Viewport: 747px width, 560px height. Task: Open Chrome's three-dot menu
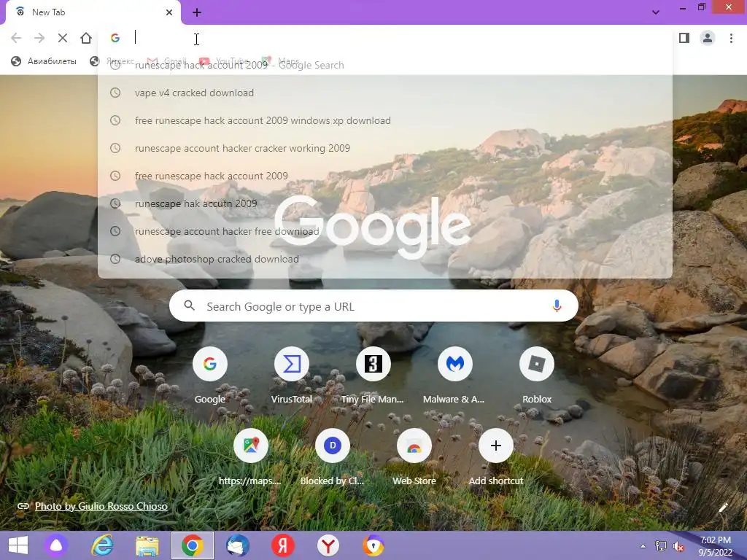[731, 38]
